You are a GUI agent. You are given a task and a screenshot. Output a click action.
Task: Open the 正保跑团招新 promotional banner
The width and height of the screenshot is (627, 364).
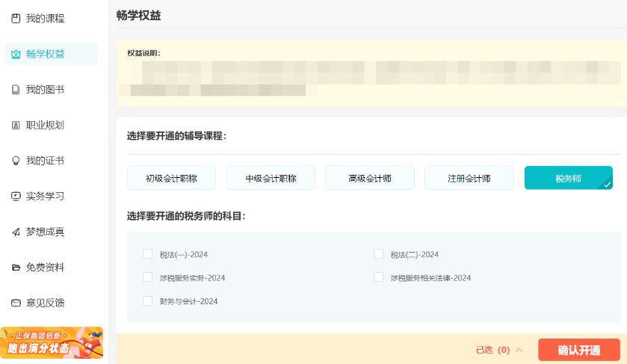52,342
